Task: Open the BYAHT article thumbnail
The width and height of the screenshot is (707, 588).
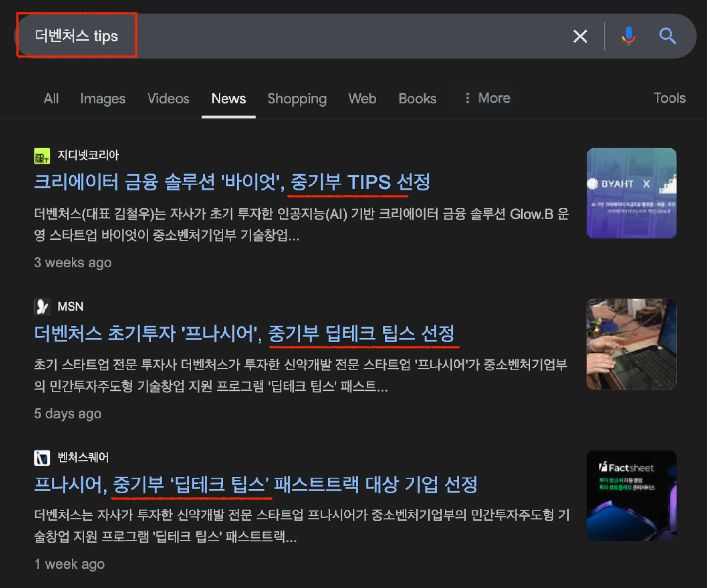Action: [632, 193]
